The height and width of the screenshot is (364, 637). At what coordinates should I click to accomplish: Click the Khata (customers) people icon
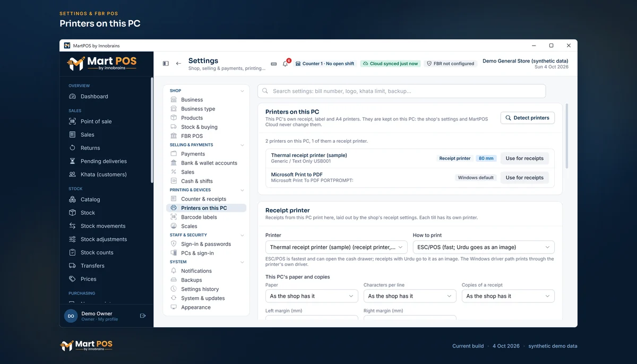(x=72, y=175)
